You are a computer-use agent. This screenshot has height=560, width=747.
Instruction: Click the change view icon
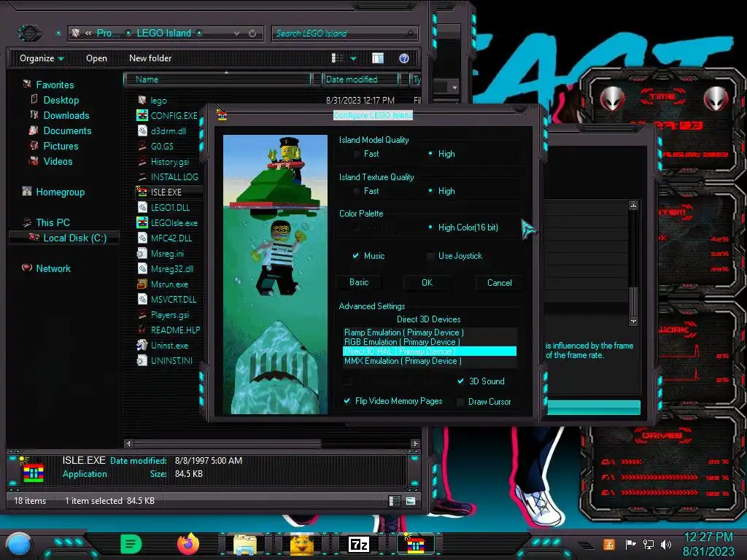pos(337,58)
